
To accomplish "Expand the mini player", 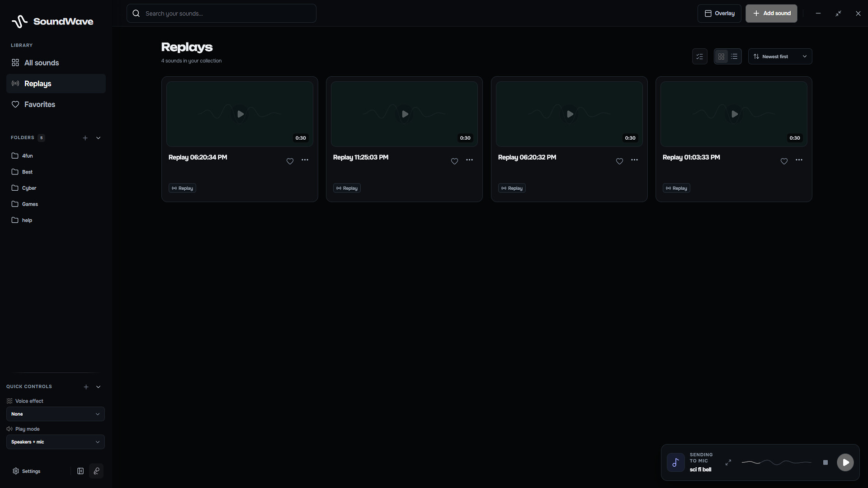I will click(x=728, y=463).
